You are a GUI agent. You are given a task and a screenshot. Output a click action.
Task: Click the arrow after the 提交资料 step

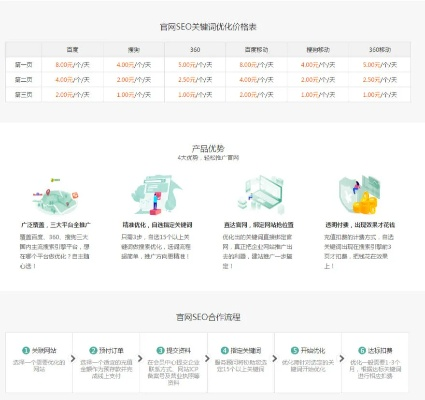tap(207, 359)
